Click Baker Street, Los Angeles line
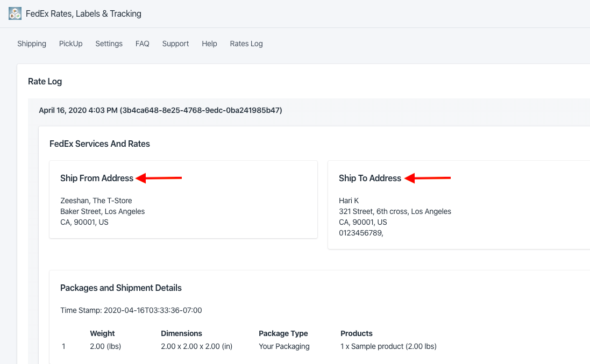Screen dimensions: 590x364 point(102,211)
